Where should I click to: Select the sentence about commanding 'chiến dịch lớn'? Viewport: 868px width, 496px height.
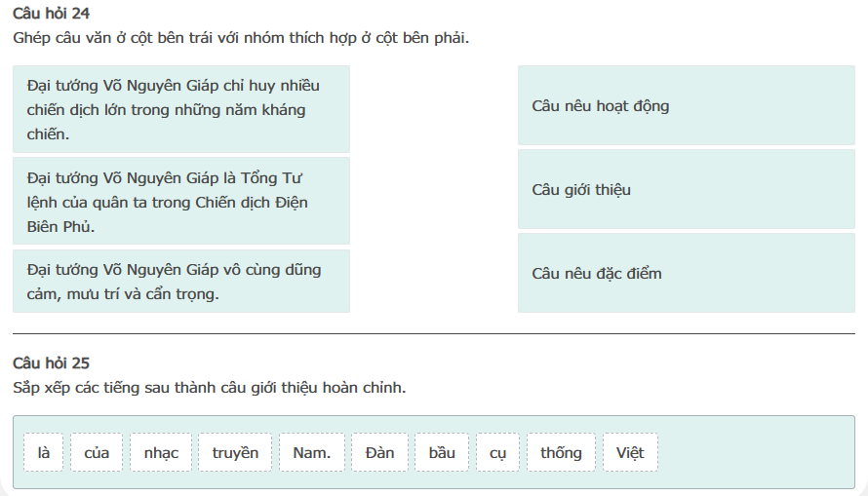pos(181,109)
